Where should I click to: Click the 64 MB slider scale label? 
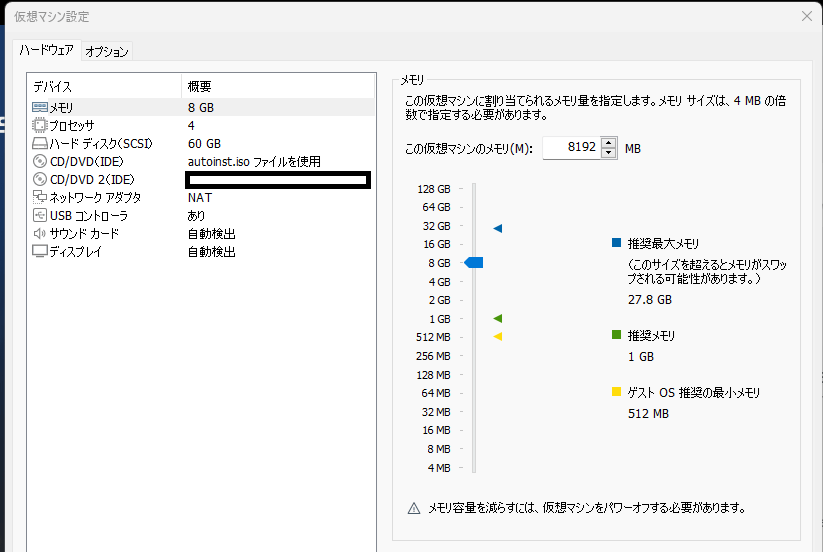(x=436, y=392)
